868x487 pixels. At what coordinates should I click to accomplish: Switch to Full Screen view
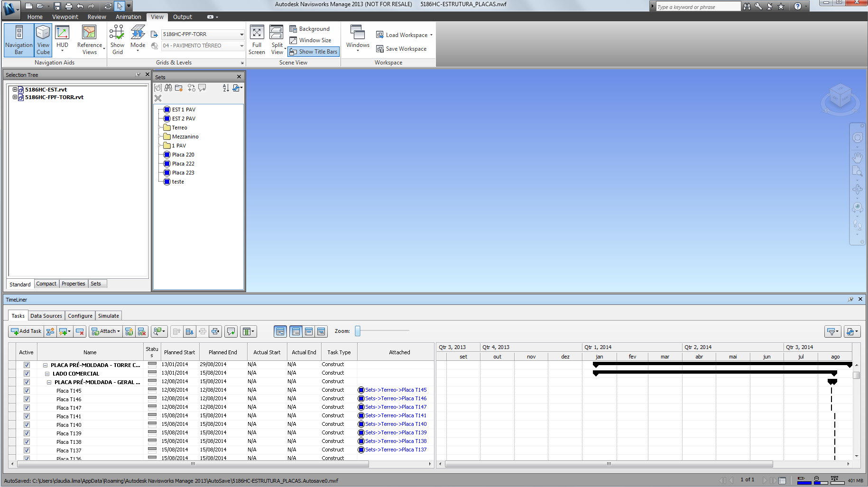click(x=257, y=40)
